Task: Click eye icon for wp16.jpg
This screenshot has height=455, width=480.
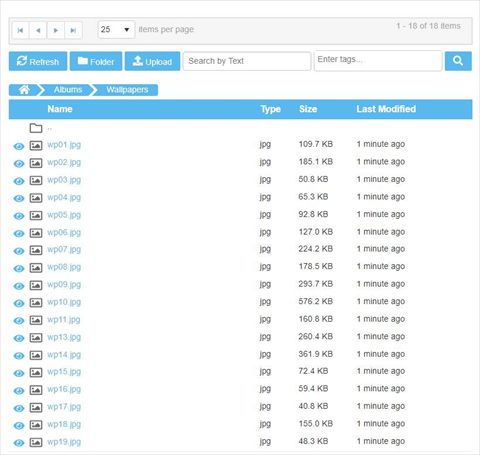Action: pos(19,390)
